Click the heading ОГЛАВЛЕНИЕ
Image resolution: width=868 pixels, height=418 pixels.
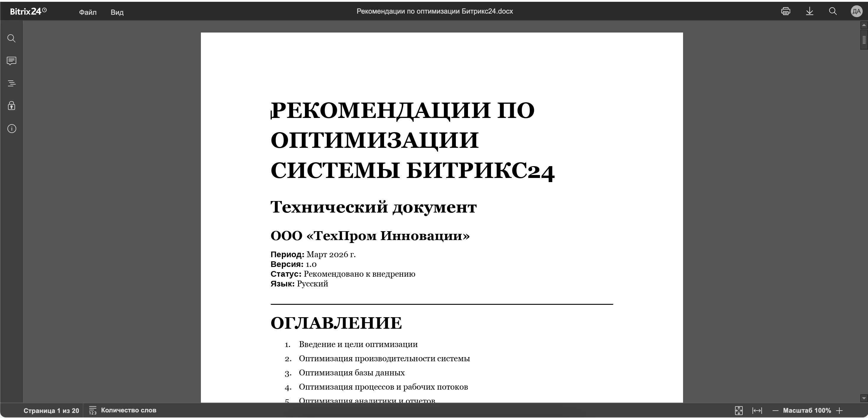(x=336, y=323)
